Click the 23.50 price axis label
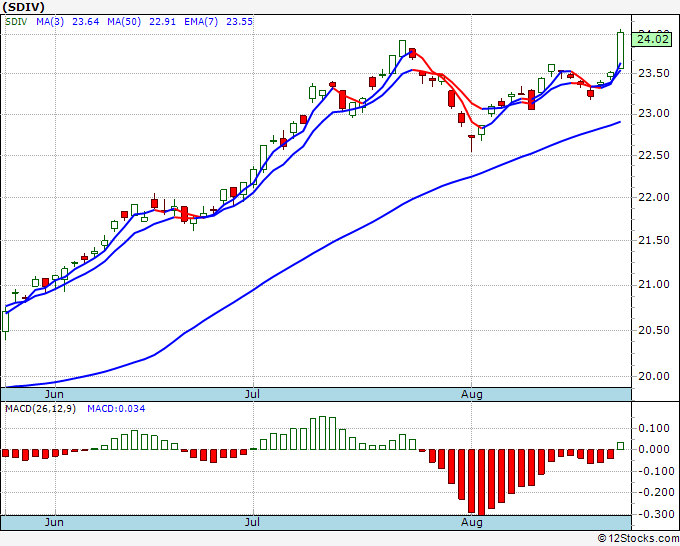The image size is (680, 546). [654, 73]
